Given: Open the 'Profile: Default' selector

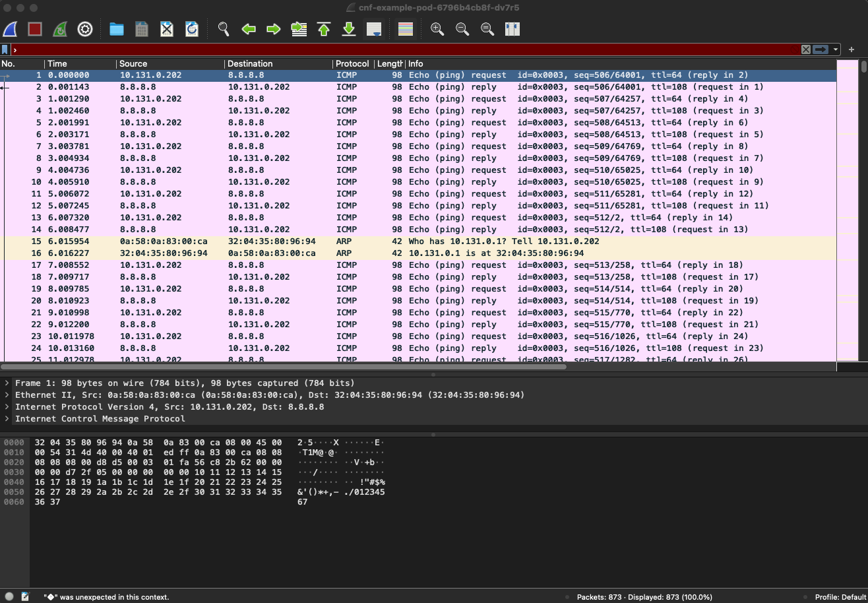Looking at the screenshot, I should click(840, 597).
